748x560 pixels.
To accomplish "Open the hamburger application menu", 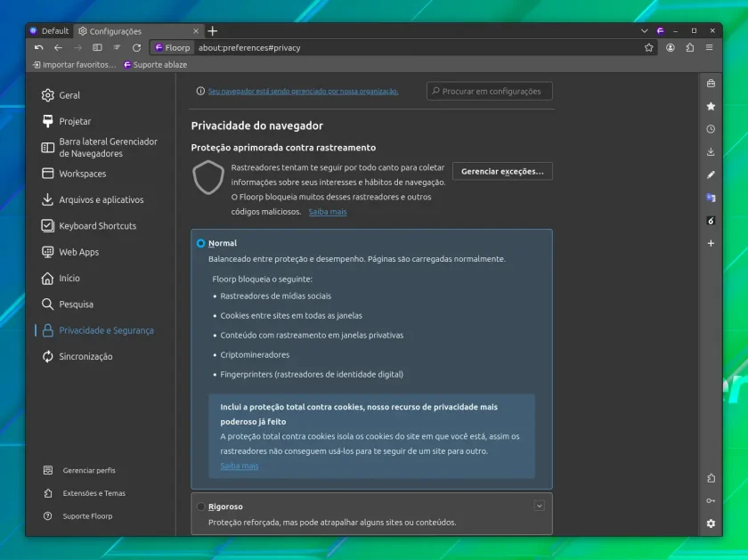I will point(710,48).
